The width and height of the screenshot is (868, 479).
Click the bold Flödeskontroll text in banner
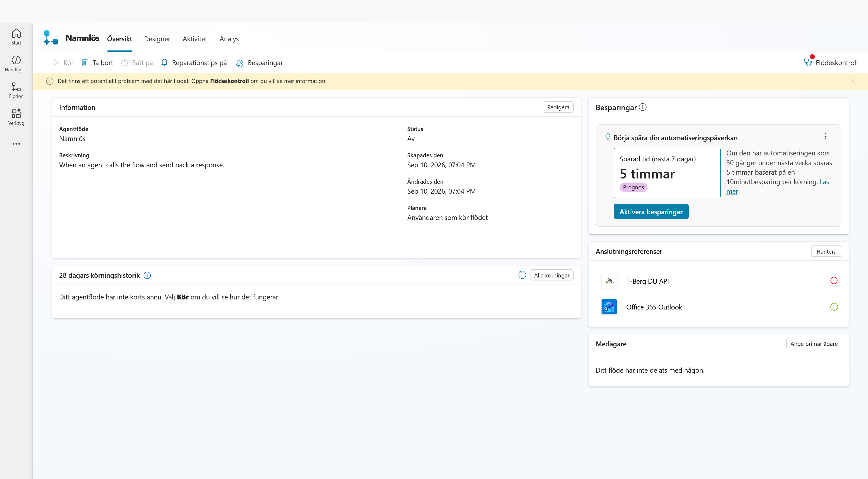[x=230, y=81]
